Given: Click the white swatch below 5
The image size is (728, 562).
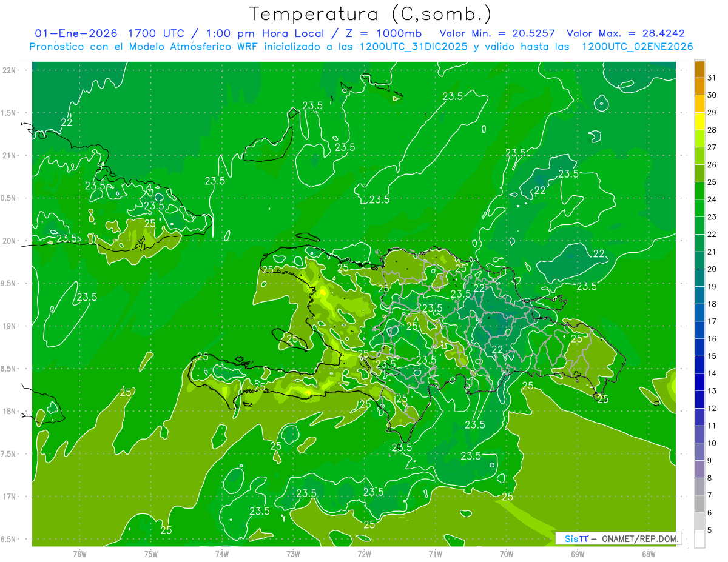Looking at the screenshot, I should tap(699, 539).
